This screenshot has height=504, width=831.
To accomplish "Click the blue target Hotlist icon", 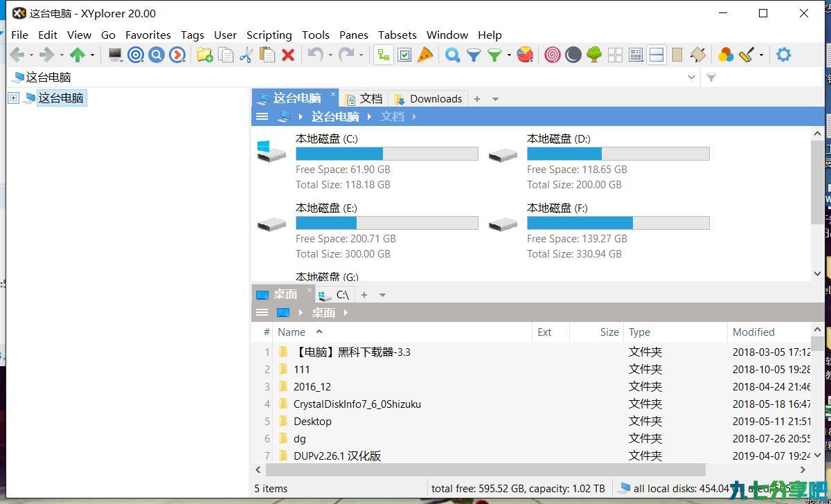I will coord(136,55).
